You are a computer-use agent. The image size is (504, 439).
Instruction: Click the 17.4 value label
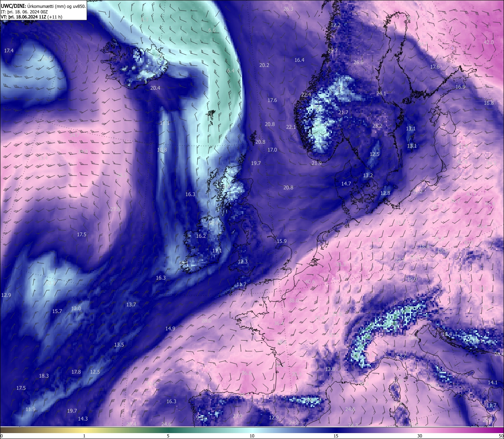click(x=9, y=51)
